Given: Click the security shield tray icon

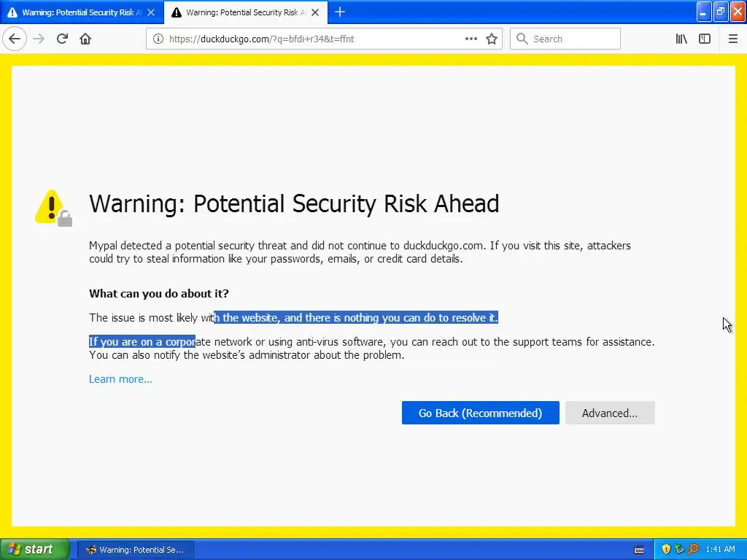Looking at the screenshot, I should pos(666,549).
